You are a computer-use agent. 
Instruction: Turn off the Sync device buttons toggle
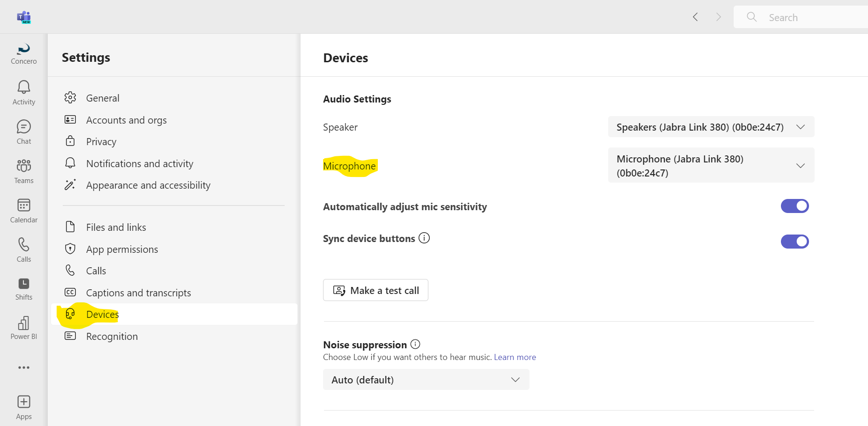coord(794,242)
